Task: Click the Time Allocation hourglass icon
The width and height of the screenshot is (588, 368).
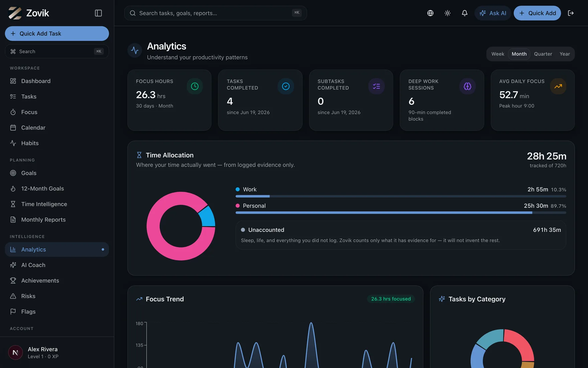Action: pos(139,155)
